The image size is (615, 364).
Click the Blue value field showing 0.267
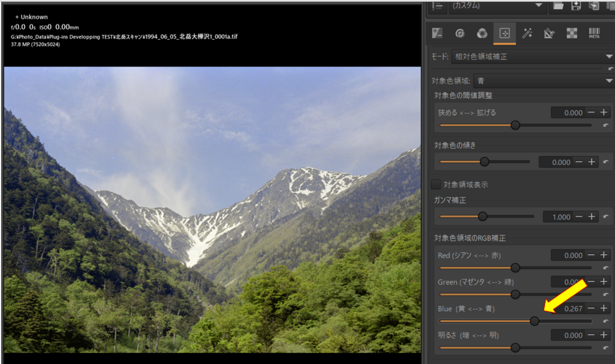(568, 309)
